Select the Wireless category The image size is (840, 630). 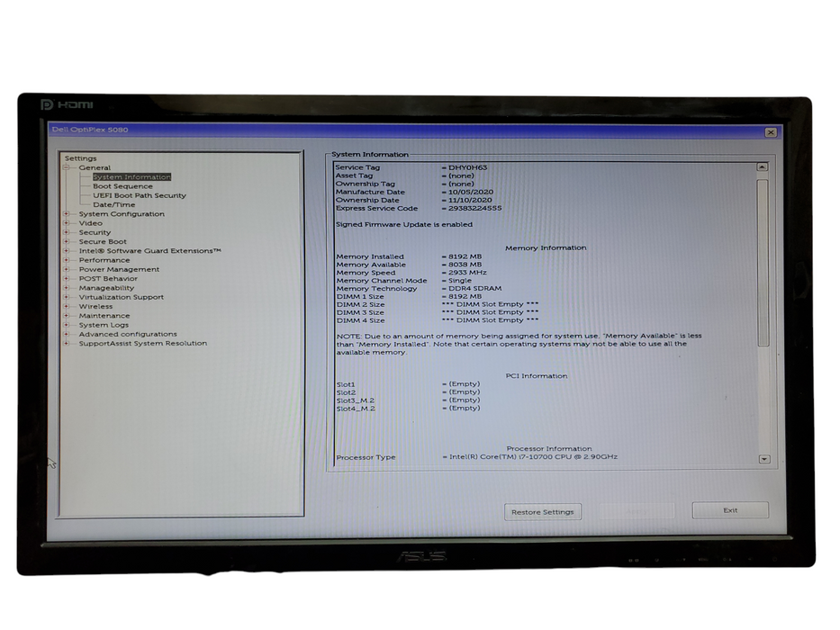(95, 306)
